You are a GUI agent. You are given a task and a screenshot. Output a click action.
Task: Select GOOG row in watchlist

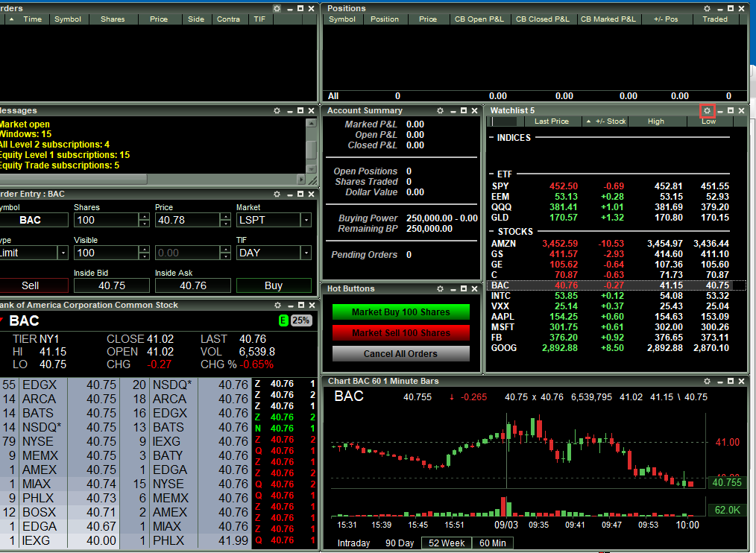pos(611,347)
